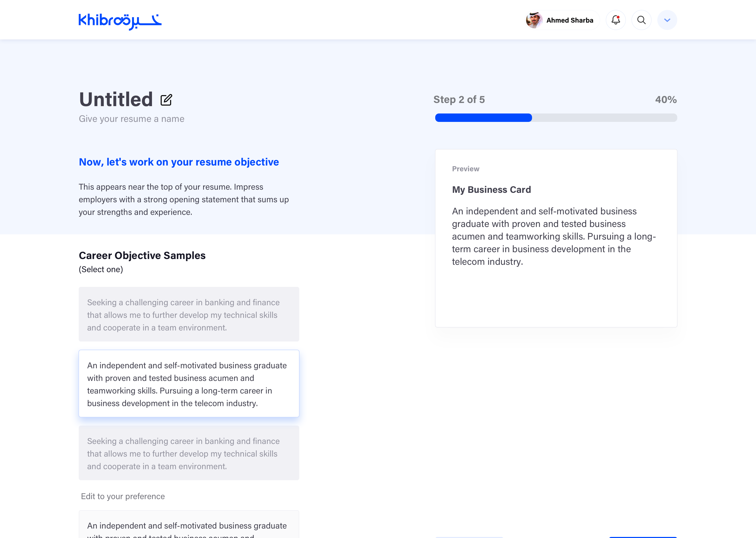
Task: Click the Untitled resume title
Action: click(x=116, y=99)
